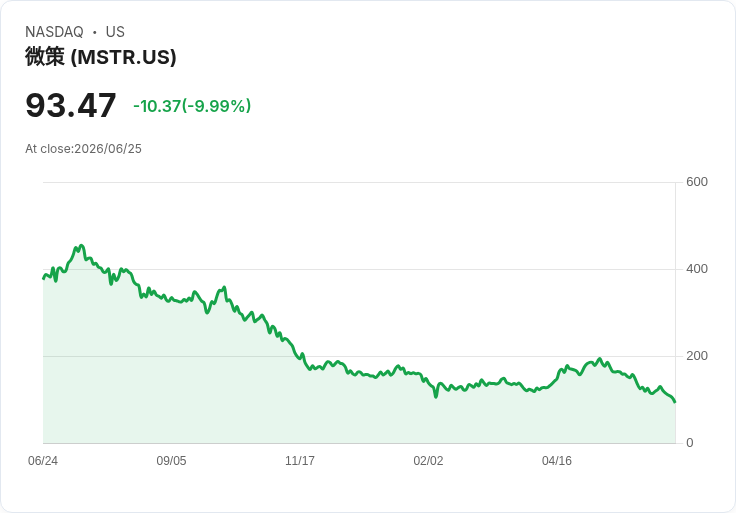Click the 09/05 date axis label
This screenshot has height=513, width=736.
pos(171,460)
